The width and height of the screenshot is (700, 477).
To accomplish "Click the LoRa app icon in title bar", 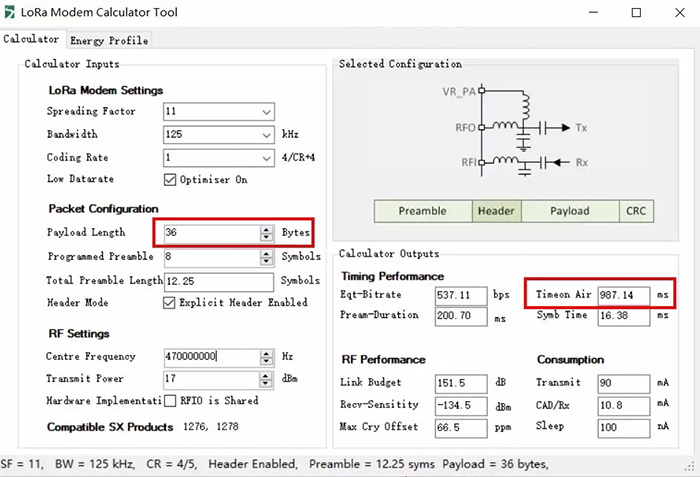I will 10,13.
